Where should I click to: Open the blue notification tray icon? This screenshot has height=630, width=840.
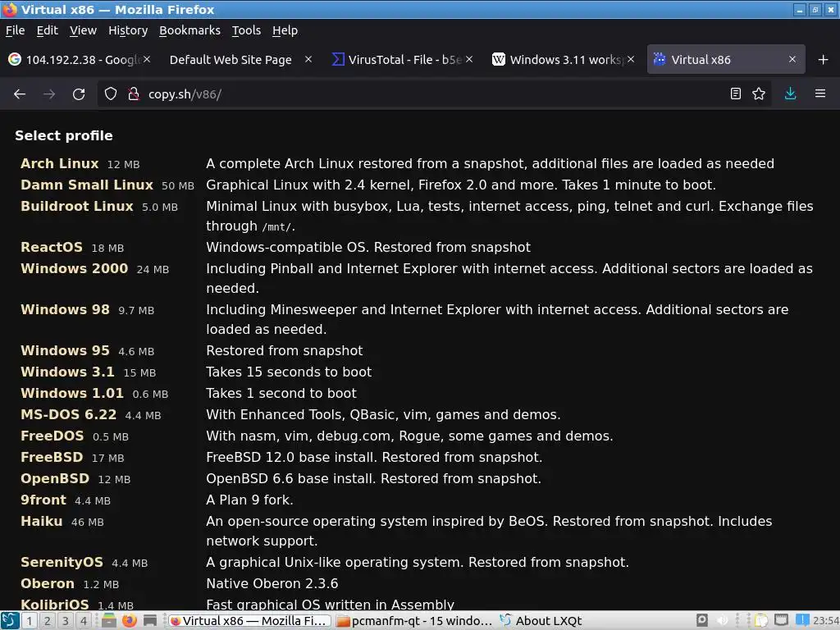802,620
